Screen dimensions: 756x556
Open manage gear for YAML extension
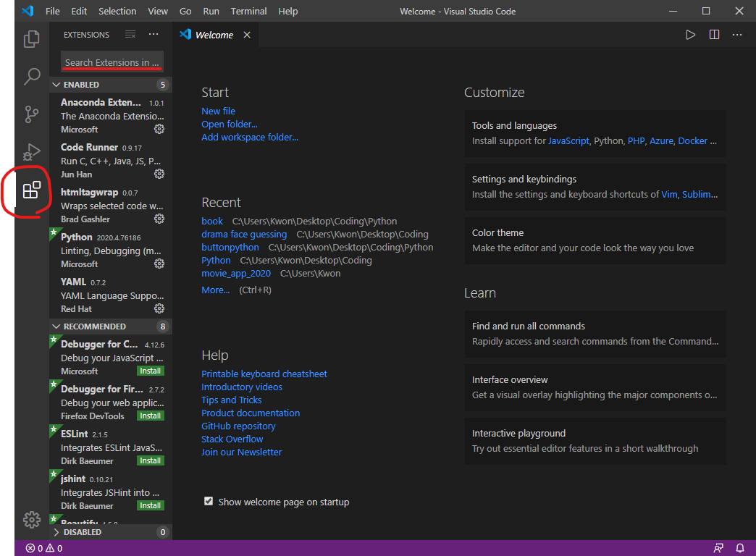tap(159, 308)
